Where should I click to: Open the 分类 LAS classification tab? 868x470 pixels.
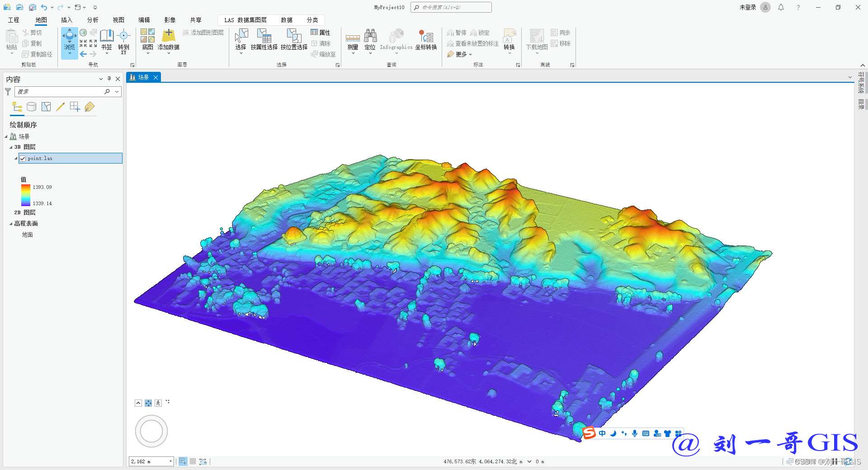[312, 20]
